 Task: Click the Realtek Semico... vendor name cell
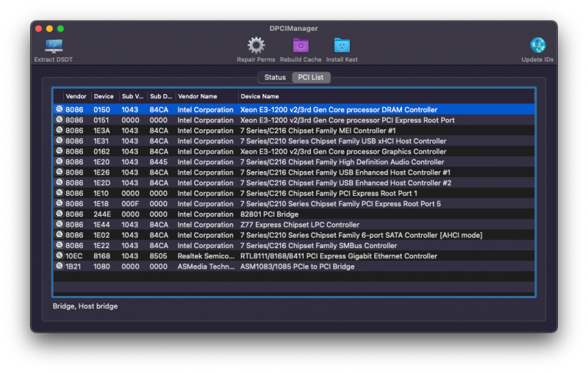206,256
